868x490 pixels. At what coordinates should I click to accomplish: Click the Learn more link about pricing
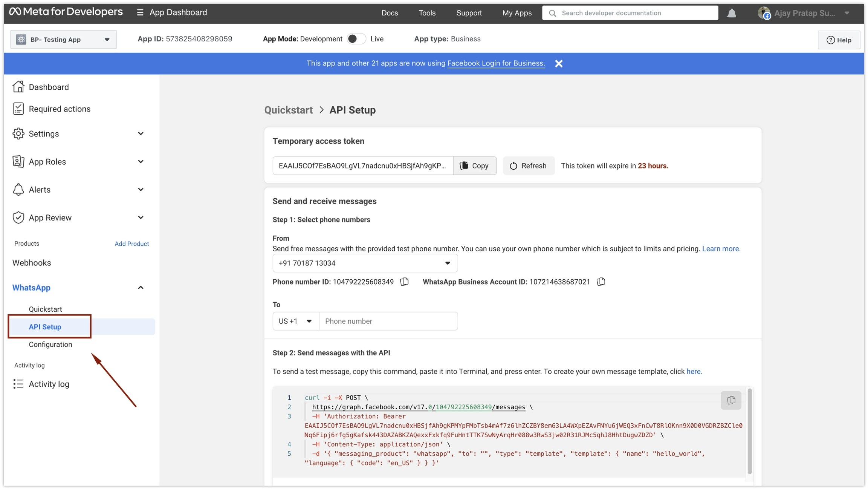pyautogui.click(x=721, y=248)
